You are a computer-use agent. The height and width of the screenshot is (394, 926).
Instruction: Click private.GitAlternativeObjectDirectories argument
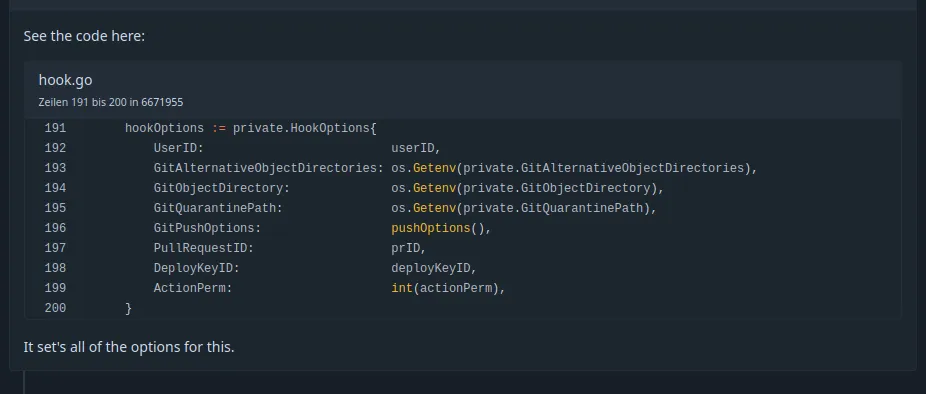pyautogui.click(x=604, y=168)
